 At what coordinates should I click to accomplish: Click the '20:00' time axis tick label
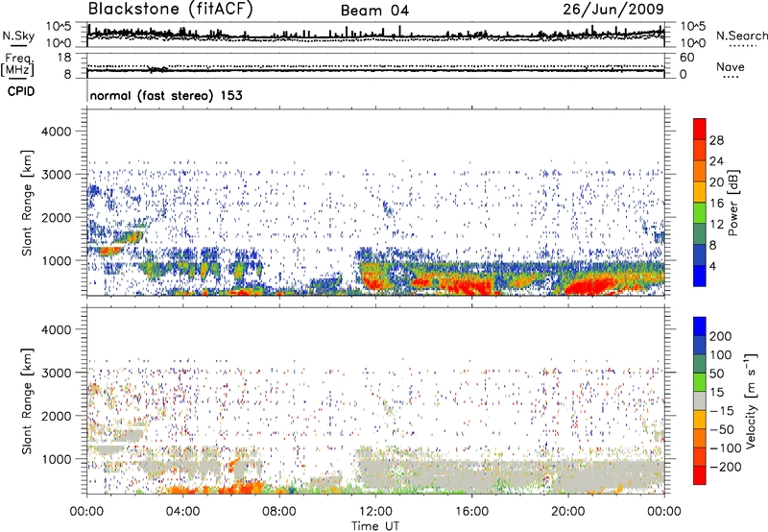tap(567, 512)
